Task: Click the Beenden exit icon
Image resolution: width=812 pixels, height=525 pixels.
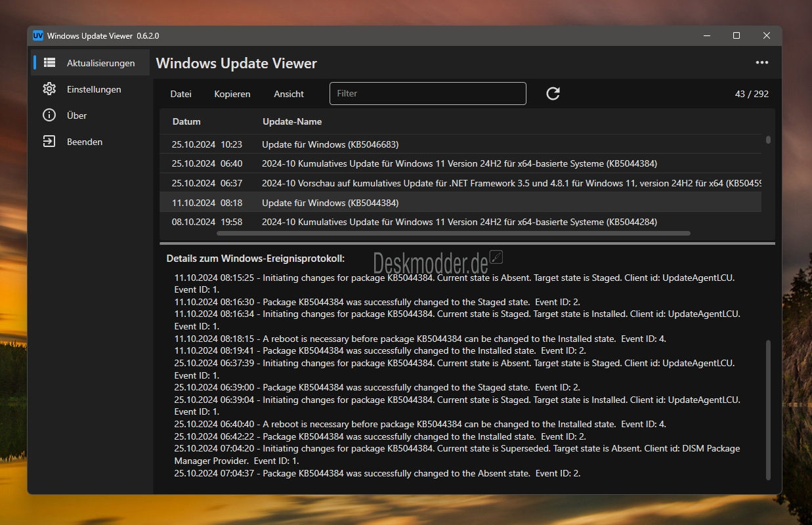Action: (x=49, y=142)
